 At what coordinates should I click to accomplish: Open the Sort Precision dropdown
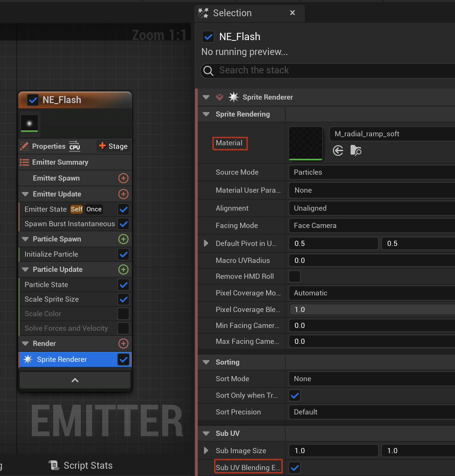pos(372,412)
